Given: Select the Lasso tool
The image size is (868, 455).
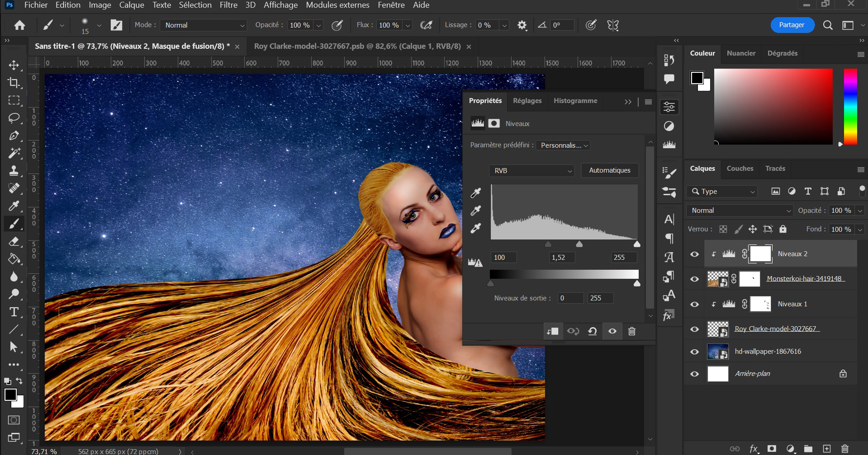Looking at the screenshot, I should coord(14,118).
